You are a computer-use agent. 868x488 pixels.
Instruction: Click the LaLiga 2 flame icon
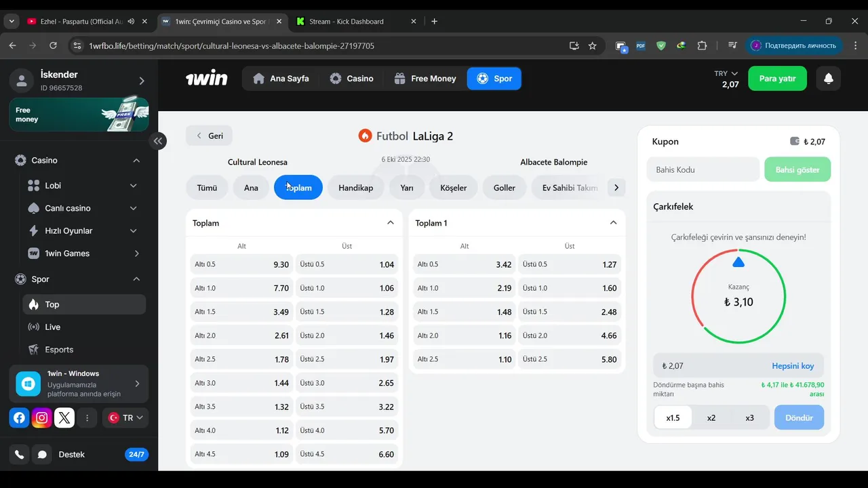coord(365,136)
